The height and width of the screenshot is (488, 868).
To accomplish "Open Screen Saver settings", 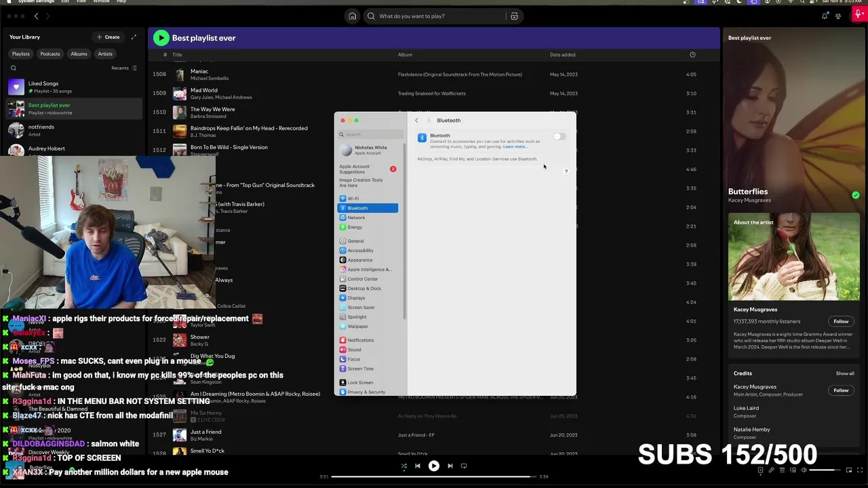I will point(368,307).
